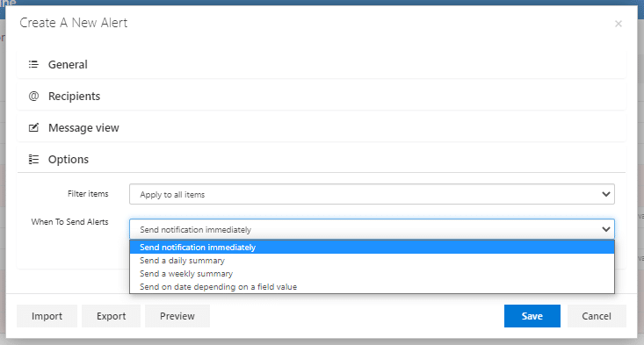Click the Export button
The image size is (644, 345).
[x=111, y=316]
